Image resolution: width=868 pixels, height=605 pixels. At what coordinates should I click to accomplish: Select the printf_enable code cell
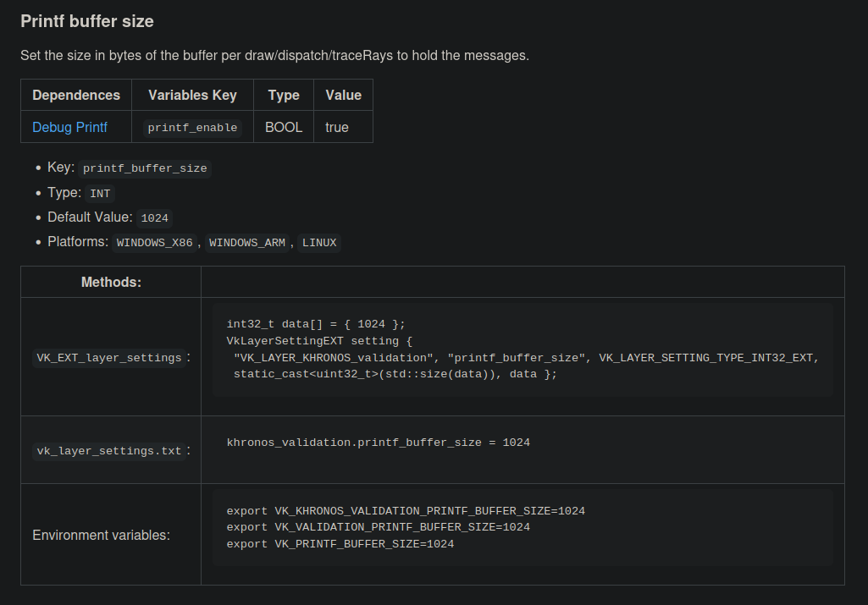tap(192, 128)
